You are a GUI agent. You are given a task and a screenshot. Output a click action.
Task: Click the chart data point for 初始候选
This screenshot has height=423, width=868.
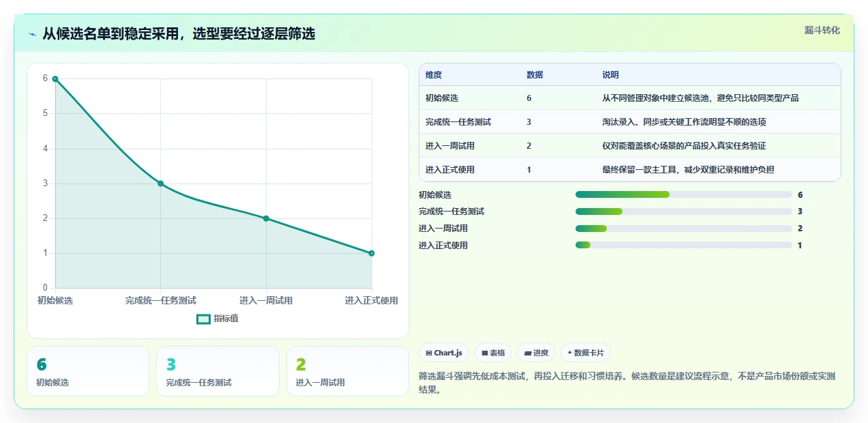tap(55, 79)
